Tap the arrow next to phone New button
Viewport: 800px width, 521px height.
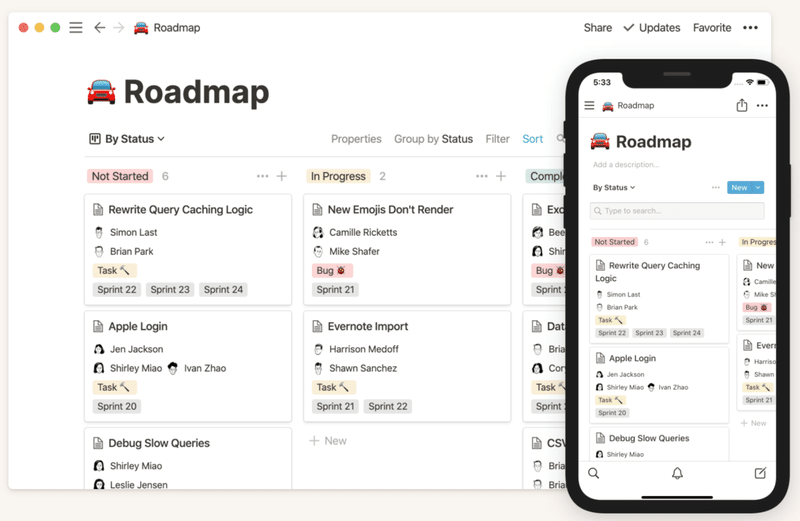[758, 188]
